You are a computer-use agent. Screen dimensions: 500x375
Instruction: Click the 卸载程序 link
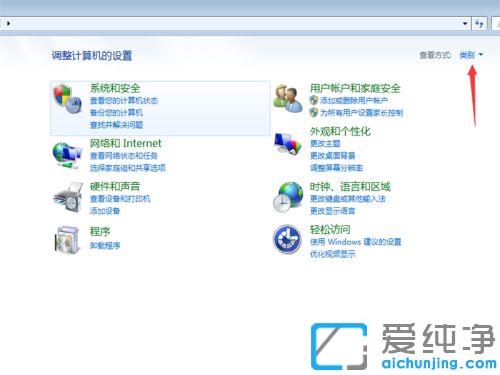click(105, 246)
